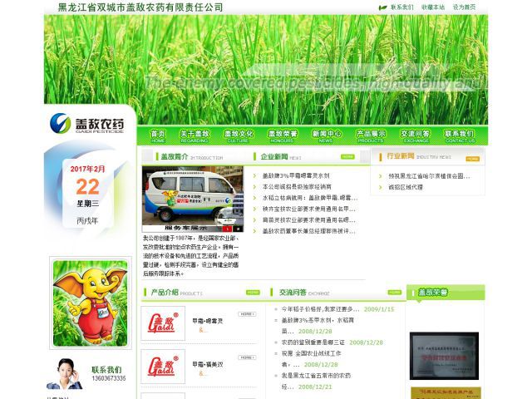
Task: Open news link 盖敌牌3%甲霜噁霉灵水剂
Action: [296, 176]
